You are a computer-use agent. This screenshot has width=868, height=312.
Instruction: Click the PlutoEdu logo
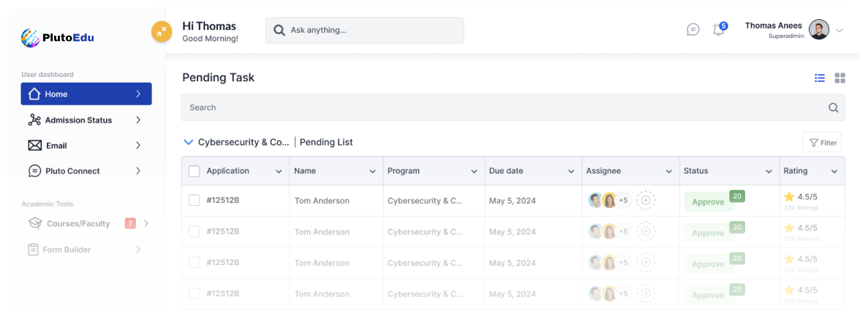pyautogui.click(x=58, y=37)
